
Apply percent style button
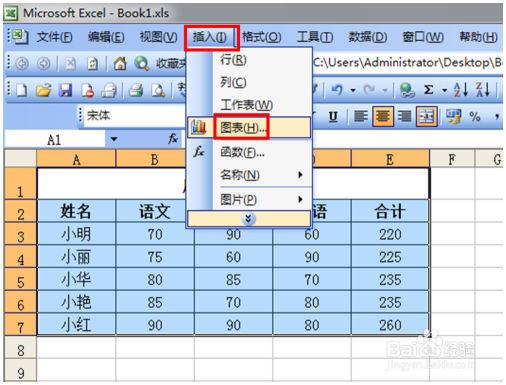[475, 116]
